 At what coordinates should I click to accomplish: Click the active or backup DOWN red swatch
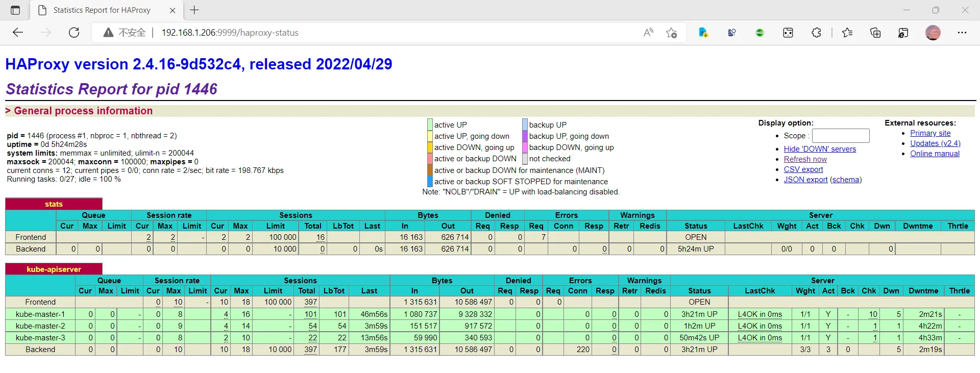tap(430, 159)
